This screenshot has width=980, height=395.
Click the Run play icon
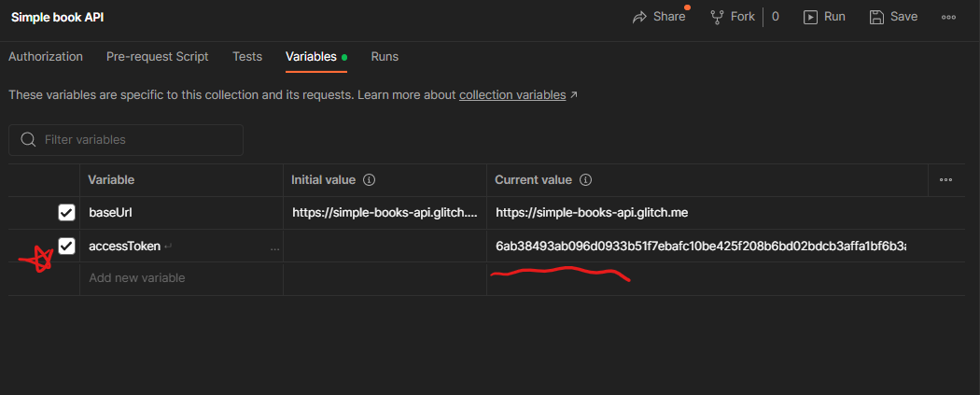811,18
